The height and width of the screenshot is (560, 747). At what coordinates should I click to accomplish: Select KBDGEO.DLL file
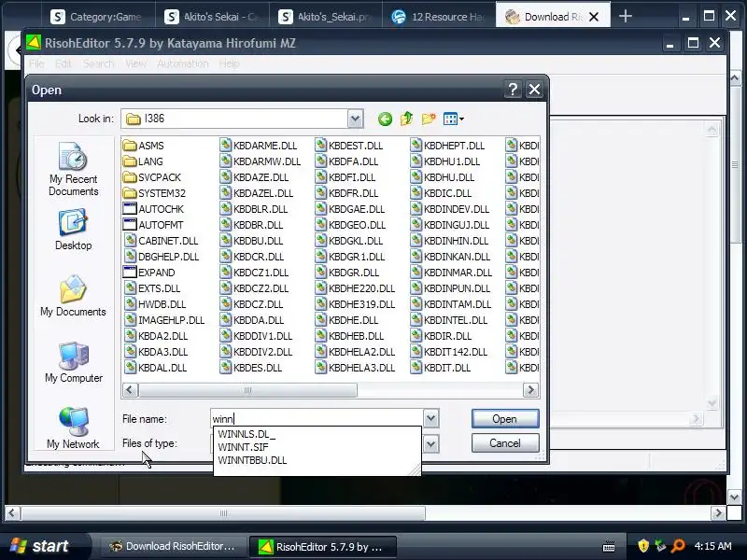point(350,225)
